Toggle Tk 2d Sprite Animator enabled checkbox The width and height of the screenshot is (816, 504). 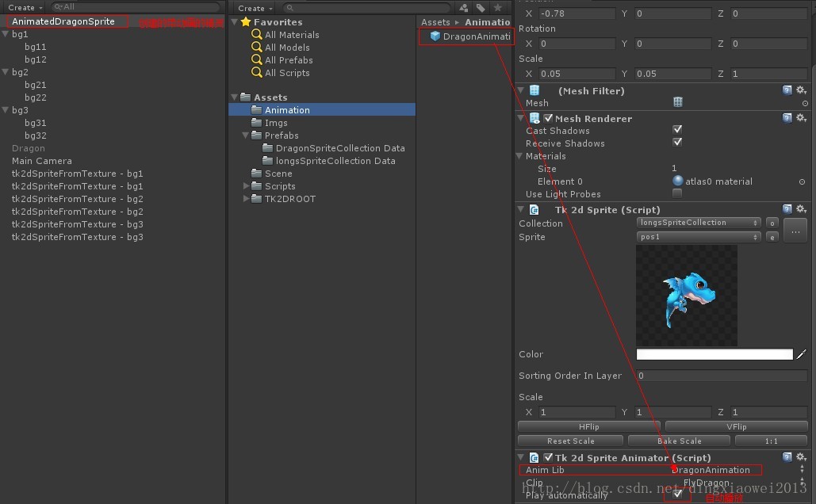coord(548,458)
